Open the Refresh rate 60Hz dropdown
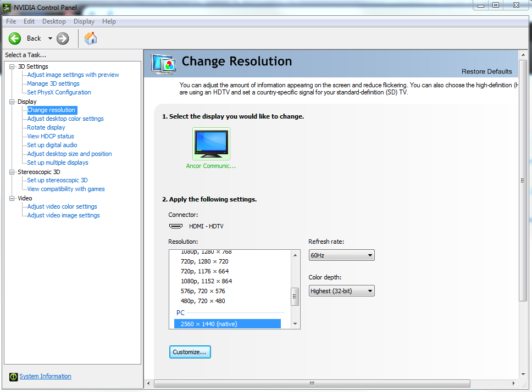This screenshot has width=532, height=392. tap(341, 255)
